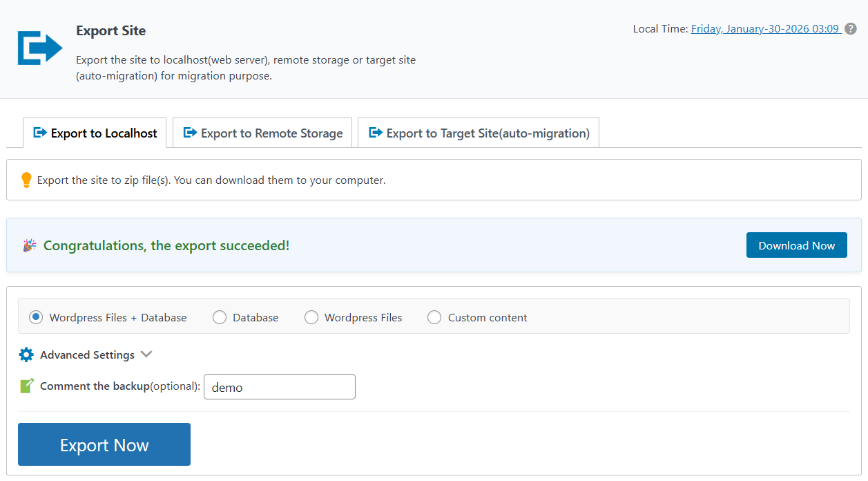The image size is (868, 481).
Task: Start export with Export Now button
Action: (x=104, y=444)
